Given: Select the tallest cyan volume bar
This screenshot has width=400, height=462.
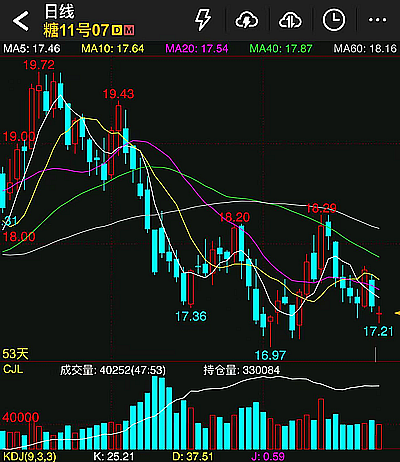Looking at the screenshot, I should (155, 413).
